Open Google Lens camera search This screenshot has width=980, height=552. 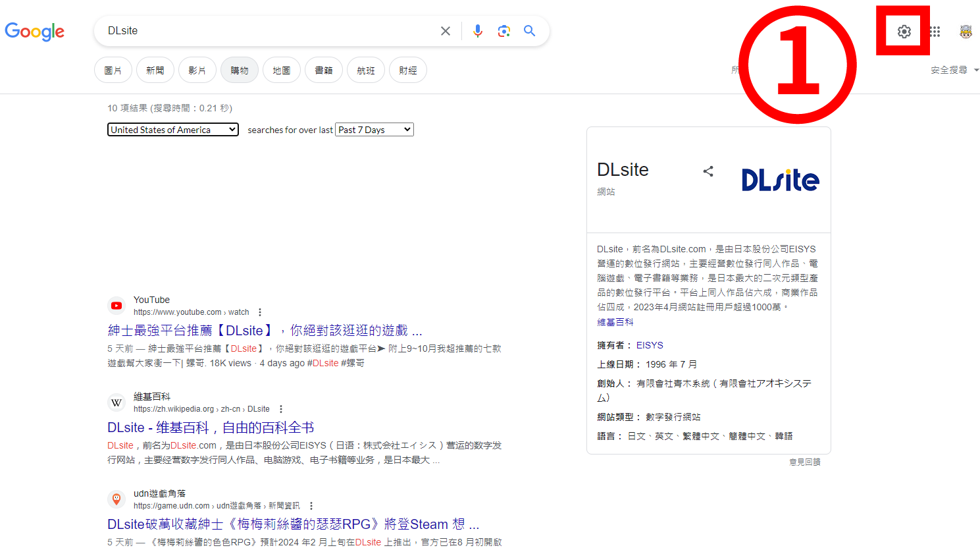click(x=503, y=30)
